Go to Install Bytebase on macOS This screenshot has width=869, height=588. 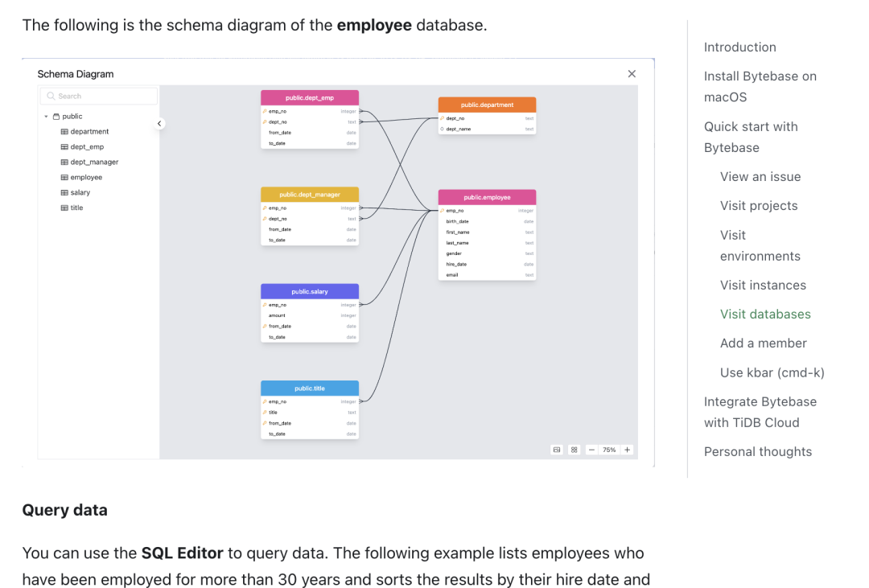click(760, 86)
